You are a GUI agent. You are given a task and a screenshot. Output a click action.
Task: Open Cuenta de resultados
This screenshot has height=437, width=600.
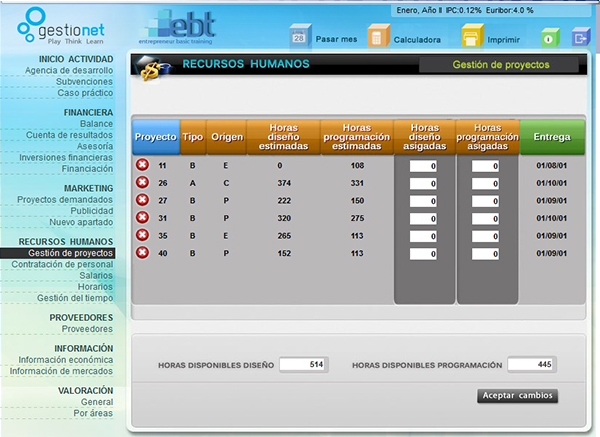pyautogui.click(x=69, y=135)
